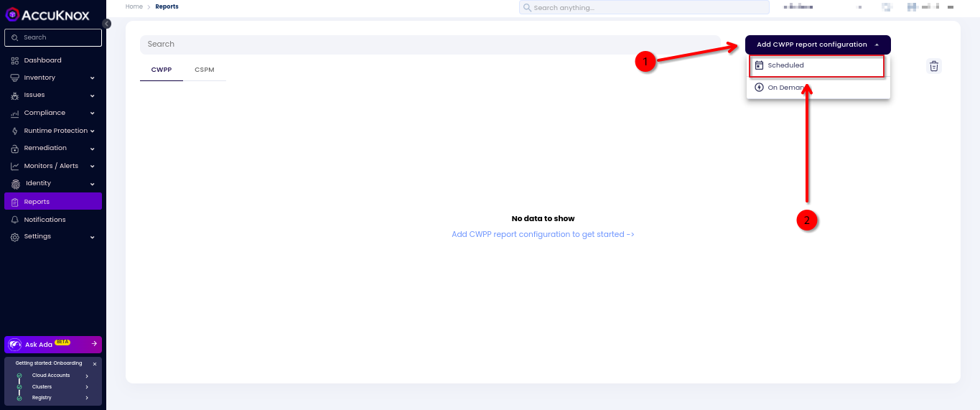This screenshot has width=980, height=410.
Task: Open the Reports page in sidebar
Action: [53, 202]
